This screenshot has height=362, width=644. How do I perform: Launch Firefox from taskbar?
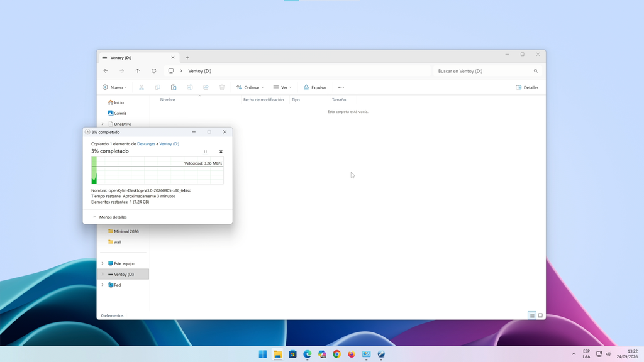(352, 354)
